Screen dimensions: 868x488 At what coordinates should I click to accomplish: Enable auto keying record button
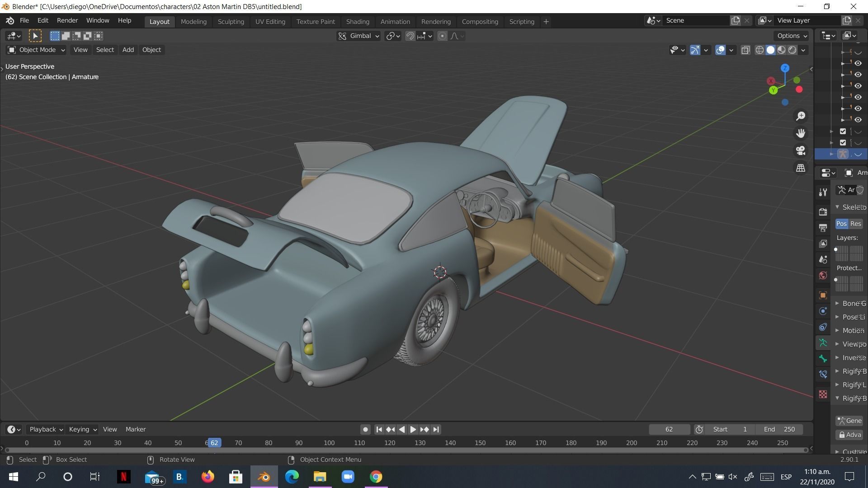pos(365,429)
